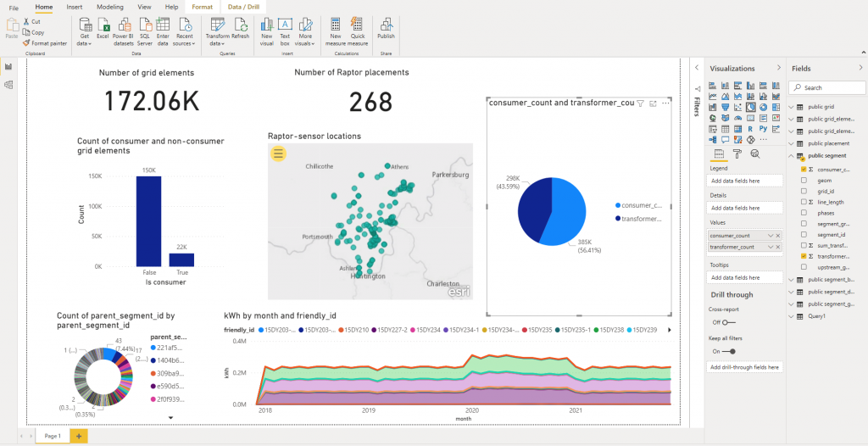
Task: Open the consumer_count value dropdown chevron
Action: click(771, 236)
